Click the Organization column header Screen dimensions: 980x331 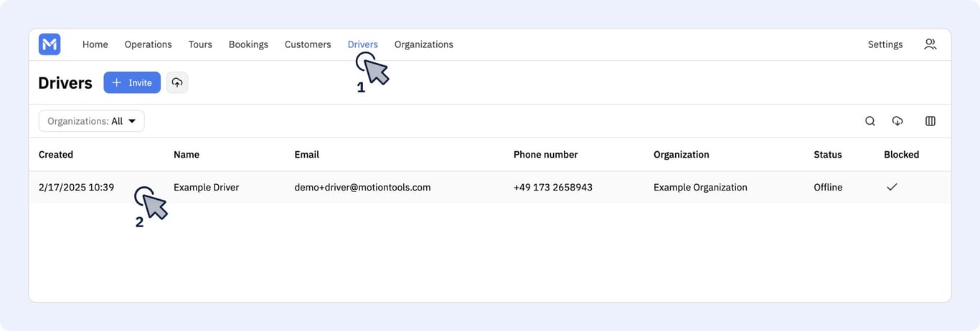tap(681, 155)
